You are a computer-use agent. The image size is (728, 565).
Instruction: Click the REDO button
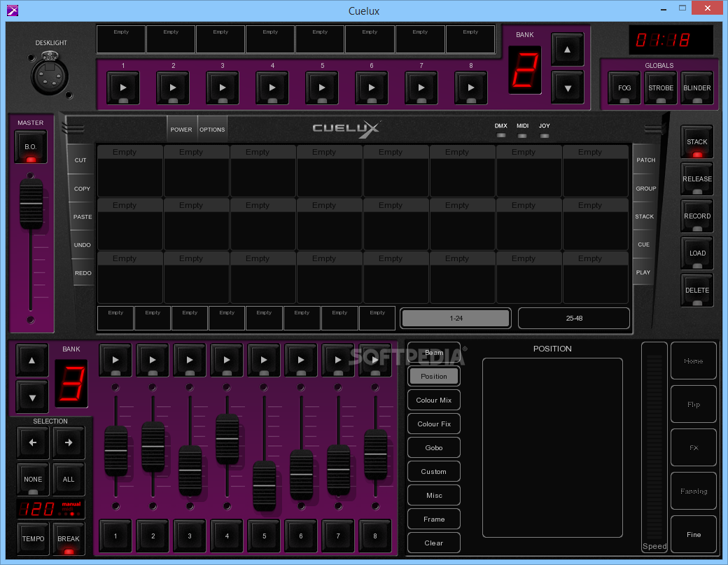pyautogui.click(x=83, y=273)
